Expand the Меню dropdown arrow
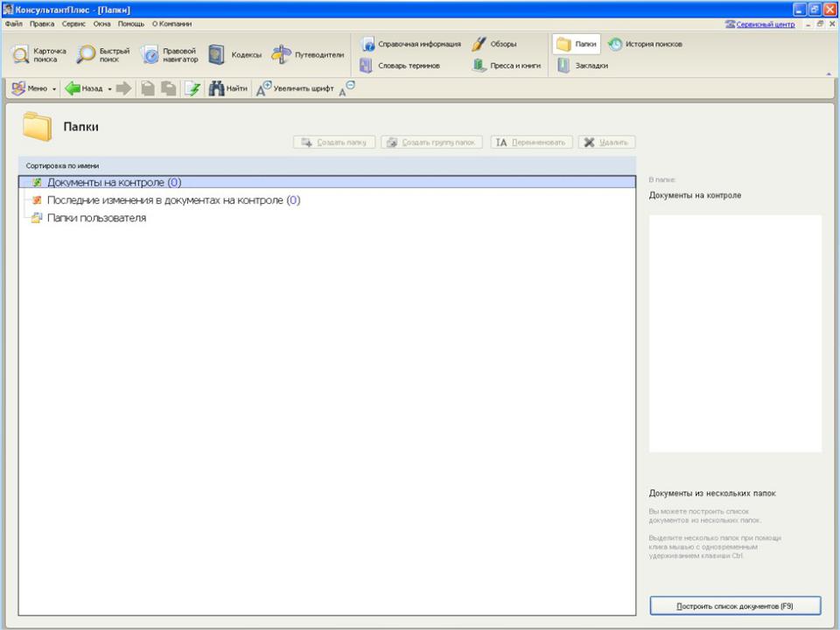The height and width of the screenshot is (630, 840). 54,89
